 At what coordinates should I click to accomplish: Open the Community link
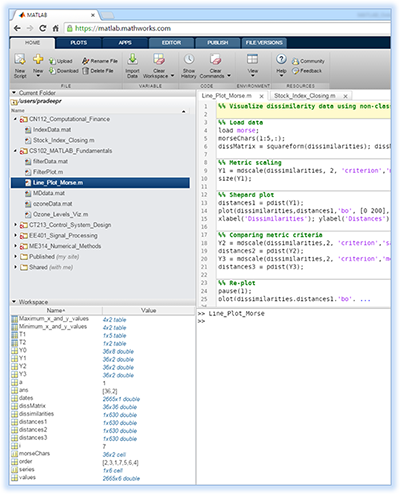point(308,61)
